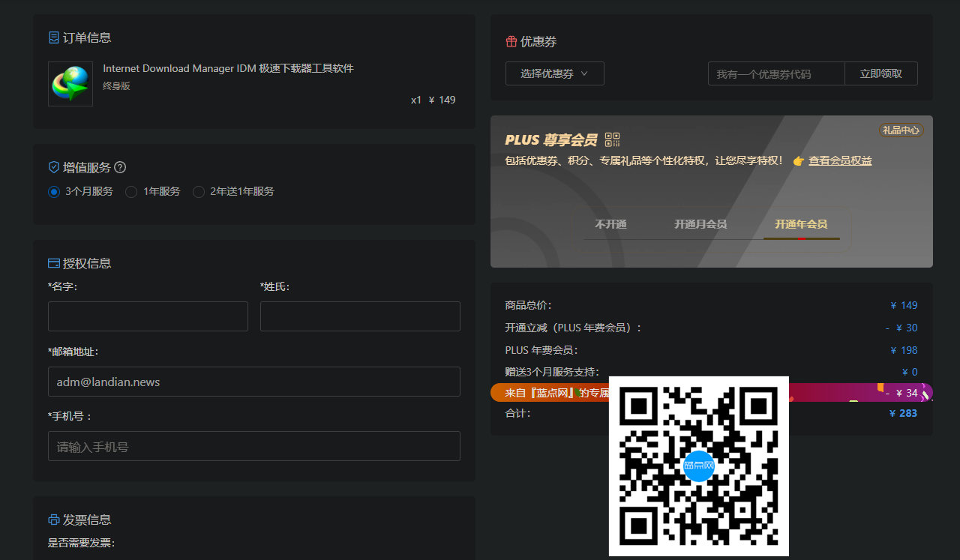
Task: Focus the 姓氏 input field
Action: [x=360, y=316]
